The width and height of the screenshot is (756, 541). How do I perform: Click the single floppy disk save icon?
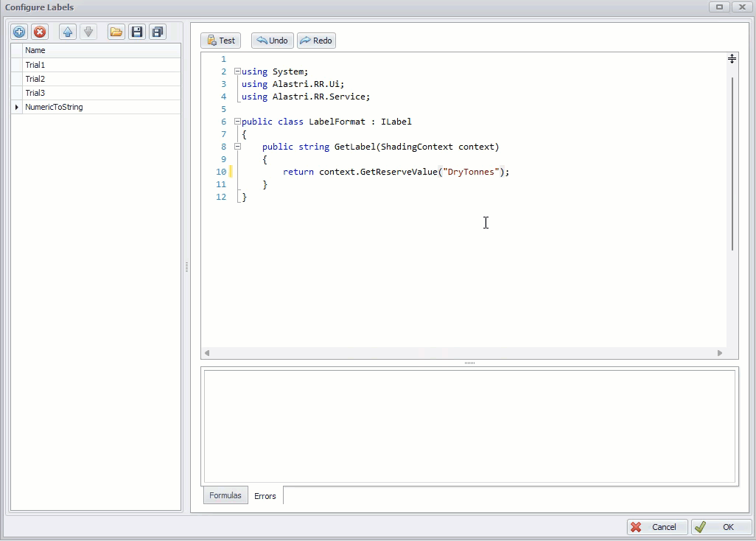click(137, 32)
